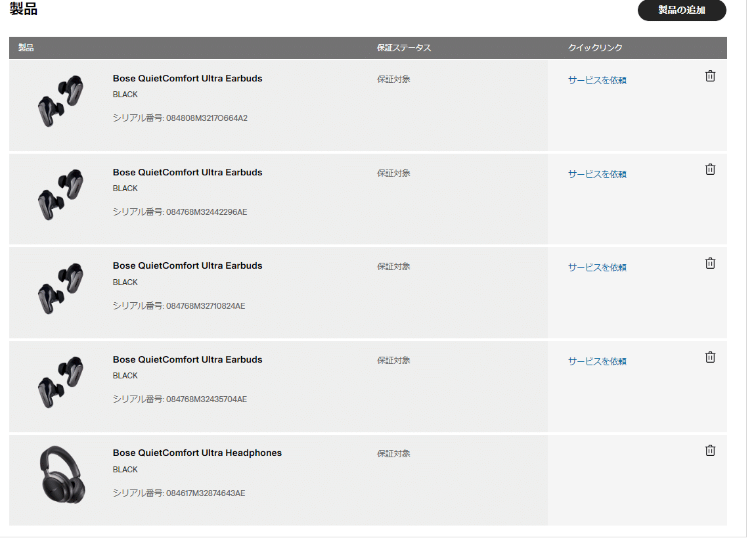Click the Bose QuietComfort Ultra Headphones title
Viewport: 756px width, 540px height.
(x=197, y=453)
